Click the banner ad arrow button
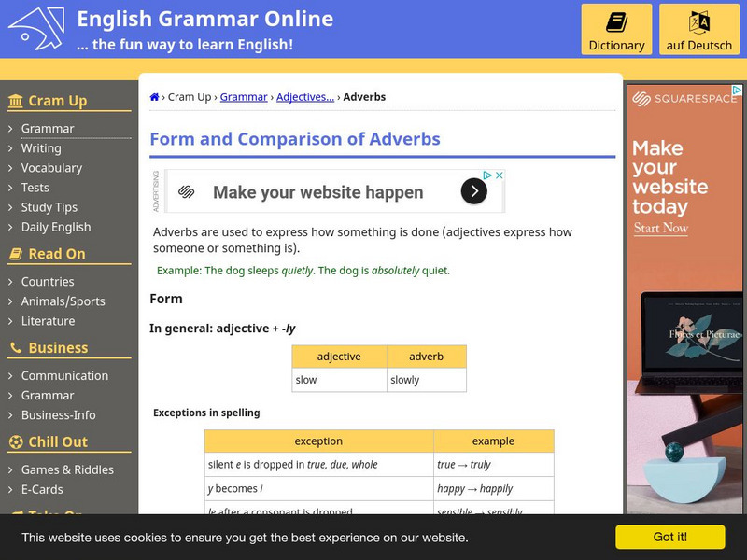747x560 pixels. [473, 192]
